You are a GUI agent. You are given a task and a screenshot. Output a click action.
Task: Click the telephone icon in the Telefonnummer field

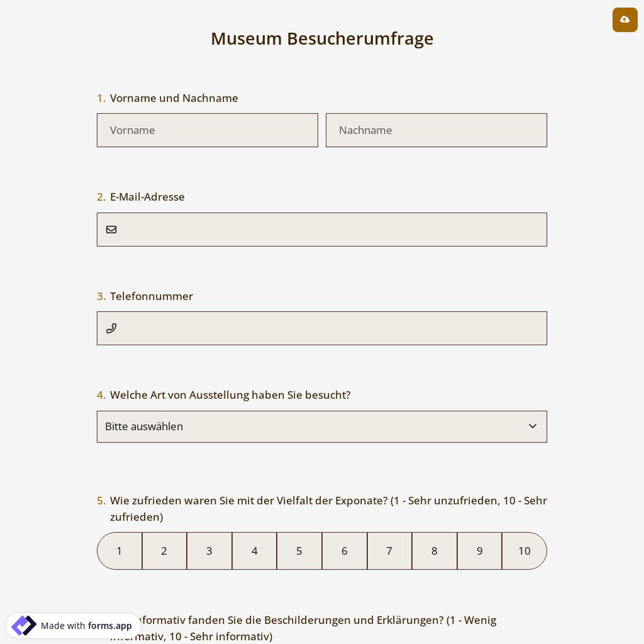coord(111,328)
